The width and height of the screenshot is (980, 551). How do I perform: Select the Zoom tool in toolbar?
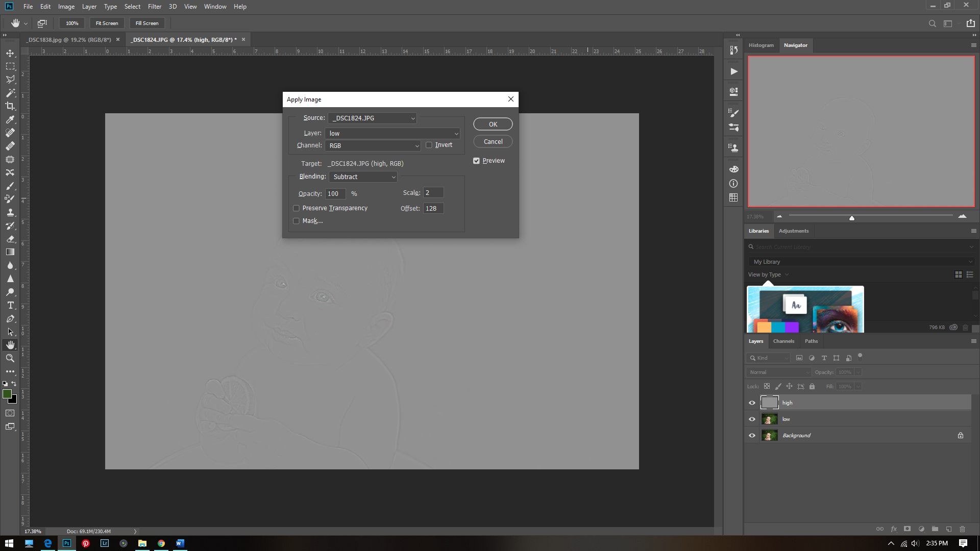[x=10, y=358]
